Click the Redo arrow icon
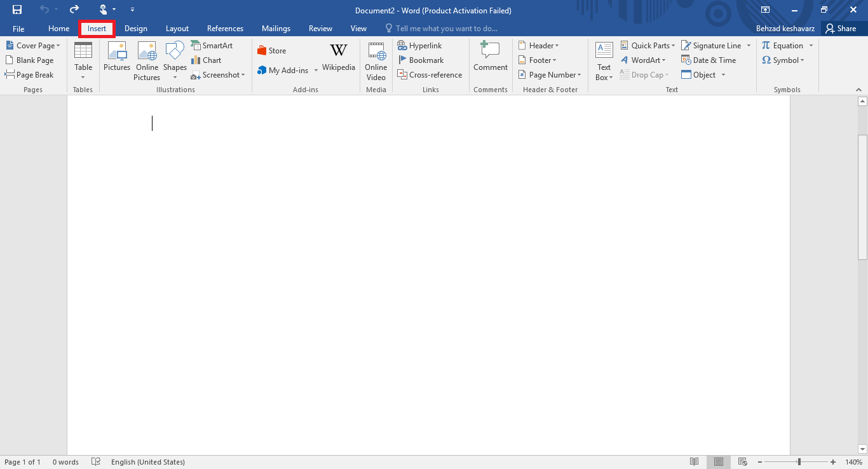This screenshot has width=868, height=469. pos(74,10)
